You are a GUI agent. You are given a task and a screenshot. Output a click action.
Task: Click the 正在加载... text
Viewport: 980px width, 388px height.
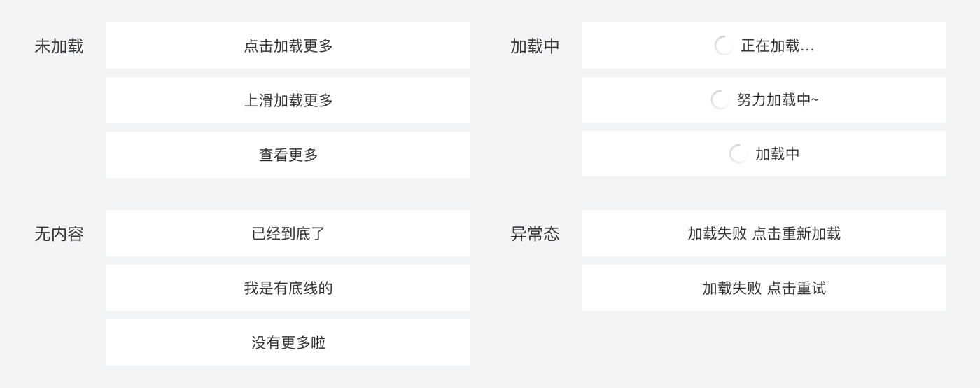[x=777, y=46]
